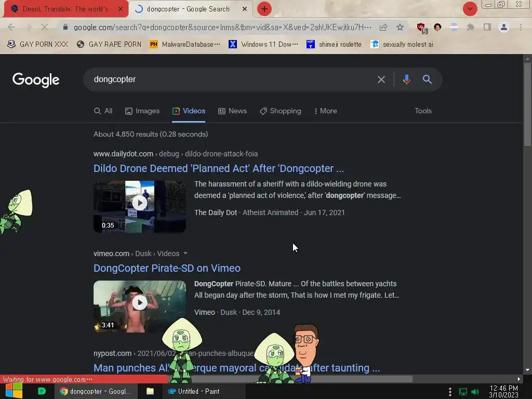The image size is (532, 399).
Task: Open the tab search dropdown button
Action: (x=470, y=9)
